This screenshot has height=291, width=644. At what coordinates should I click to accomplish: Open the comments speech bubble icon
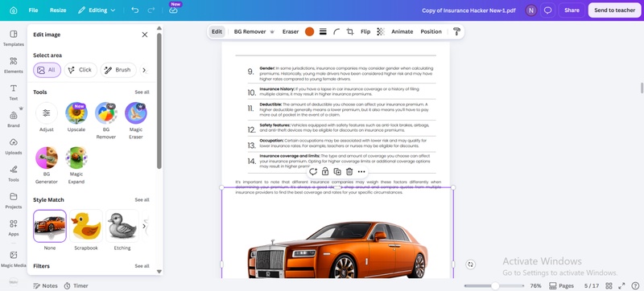click(547, 10)
